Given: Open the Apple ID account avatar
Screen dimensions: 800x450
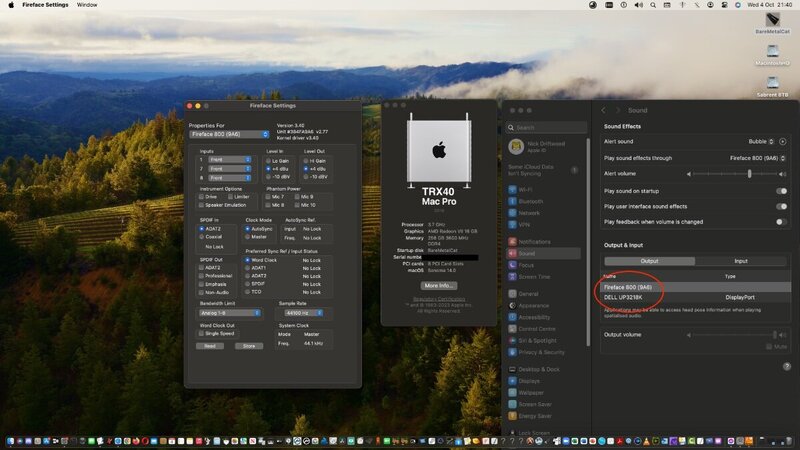Looking at the screenshot, I should pyautogui.click(x=516, y=146).
